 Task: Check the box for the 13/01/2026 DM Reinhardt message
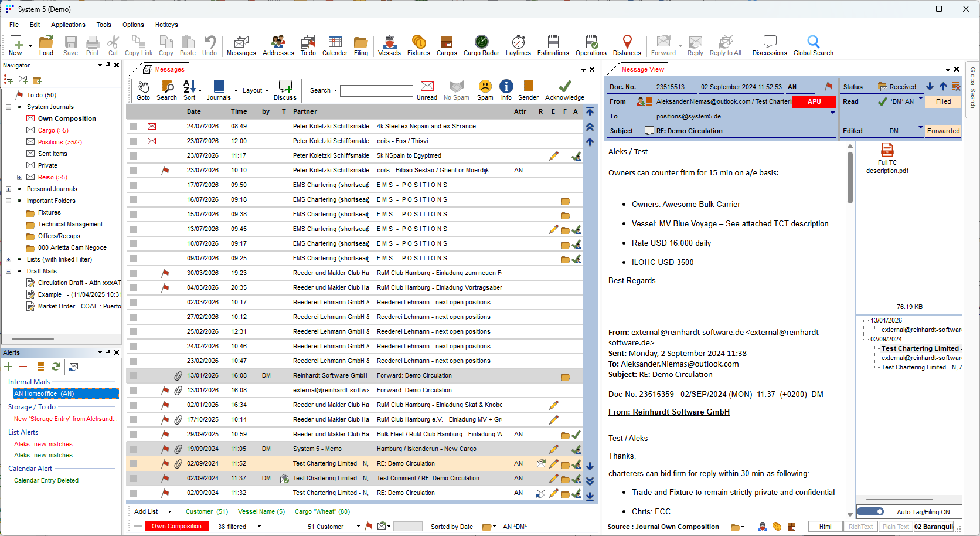point(134,376)
